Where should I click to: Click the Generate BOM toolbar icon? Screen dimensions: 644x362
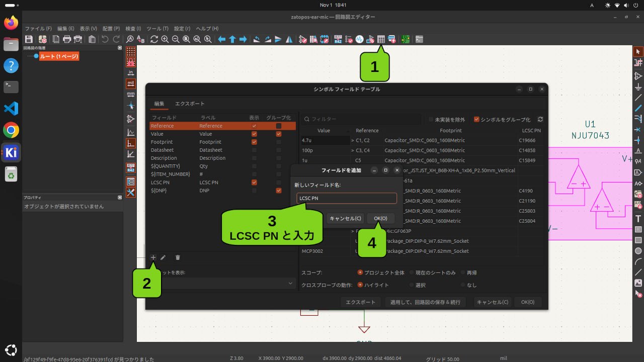[x=392, y=39]
